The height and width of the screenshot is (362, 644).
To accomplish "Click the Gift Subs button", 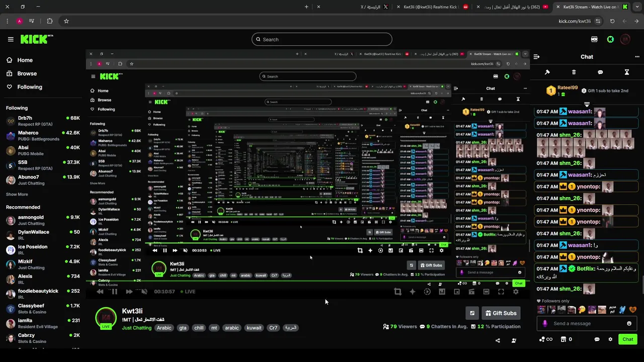I will pos(501,313).
